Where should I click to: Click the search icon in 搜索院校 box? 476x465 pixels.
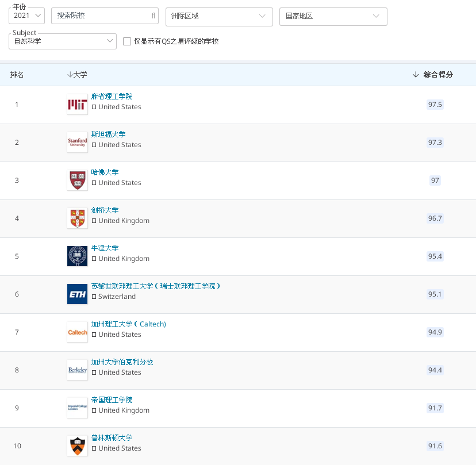click(153, 16)
